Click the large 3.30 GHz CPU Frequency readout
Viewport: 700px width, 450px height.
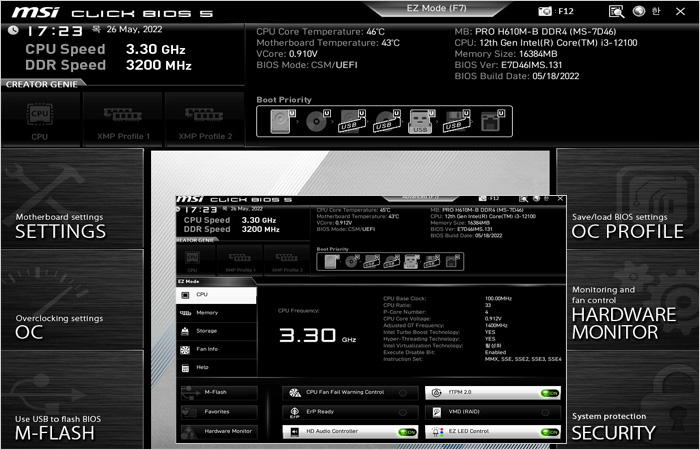click(317, 336)
